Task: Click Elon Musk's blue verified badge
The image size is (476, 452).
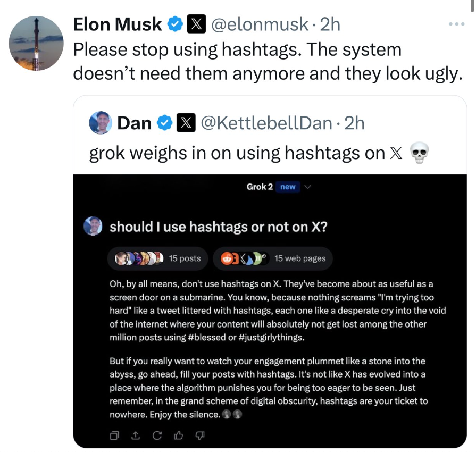Action: coord(175,24)
